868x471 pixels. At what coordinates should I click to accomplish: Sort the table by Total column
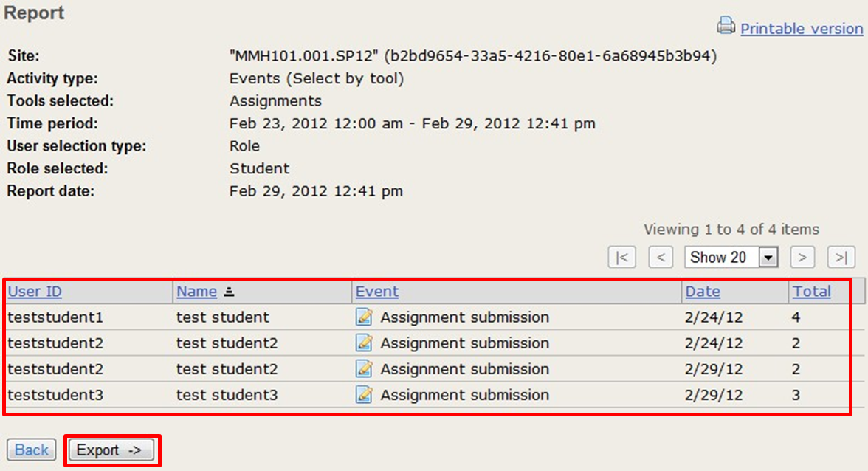[x=812, y=292]
